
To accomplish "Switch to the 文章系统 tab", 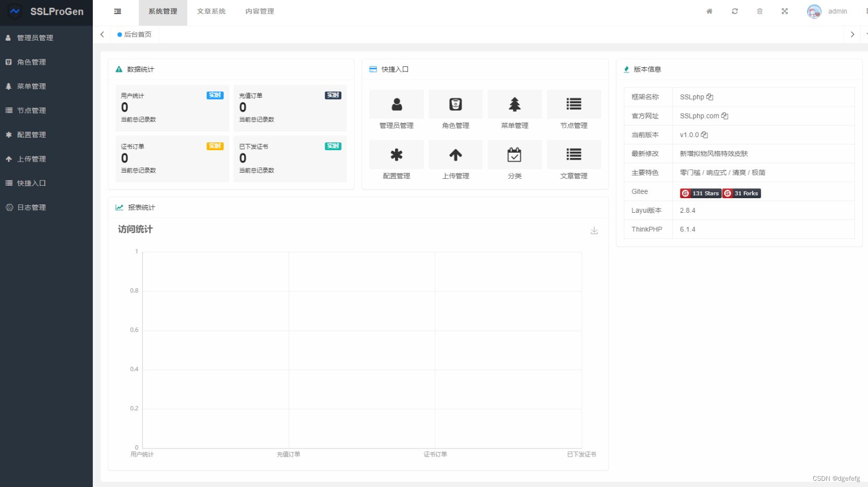I will click(211, 11).
